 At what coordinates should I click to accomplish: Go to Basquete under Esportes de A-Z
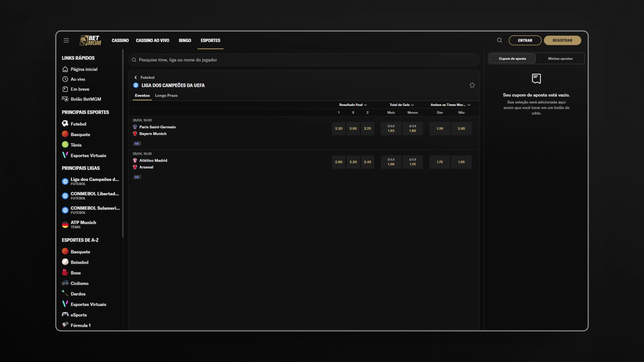(80, 252)
